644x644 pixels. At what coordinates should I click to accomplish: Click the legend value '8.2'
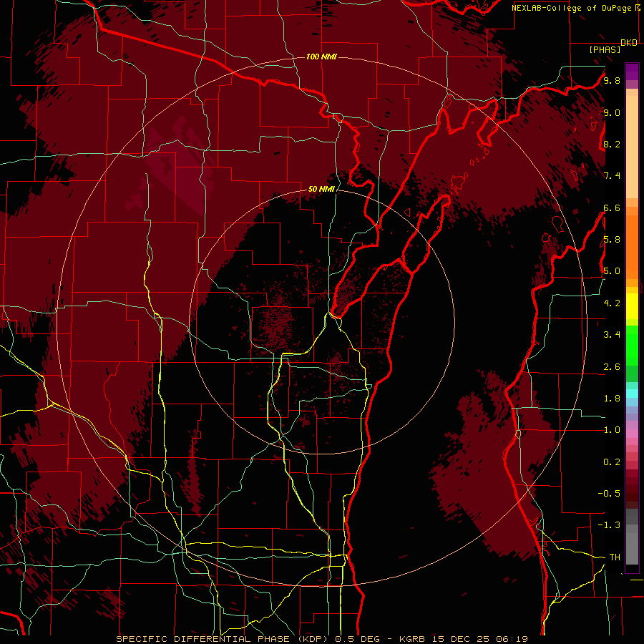point(612,144)
